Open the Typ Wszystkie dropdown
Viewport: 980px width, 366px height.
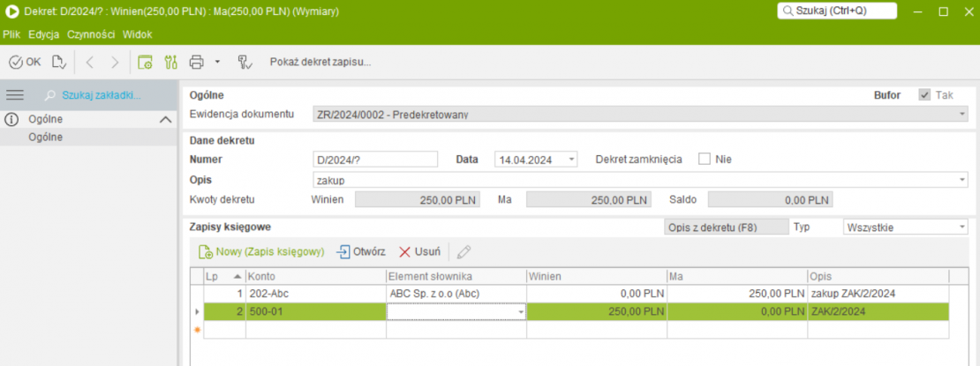point(961,228)
